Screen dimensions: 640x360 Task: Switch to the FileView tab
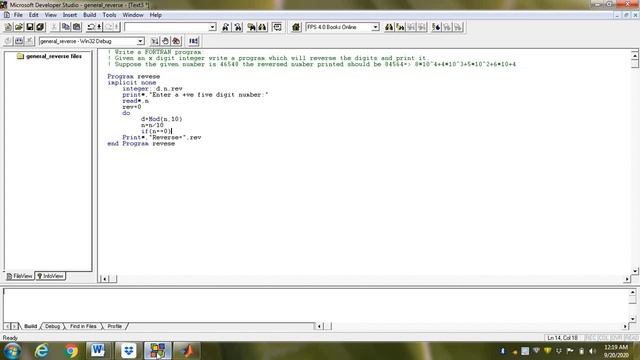(x=20, y=276)
